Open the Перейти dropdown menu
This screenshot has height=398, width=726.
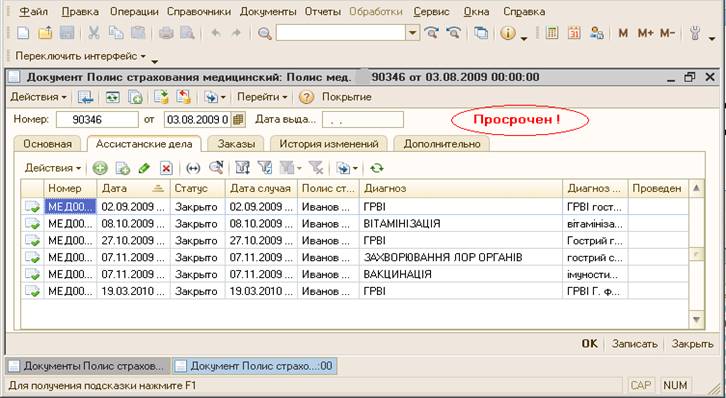[x=262, y=97]
